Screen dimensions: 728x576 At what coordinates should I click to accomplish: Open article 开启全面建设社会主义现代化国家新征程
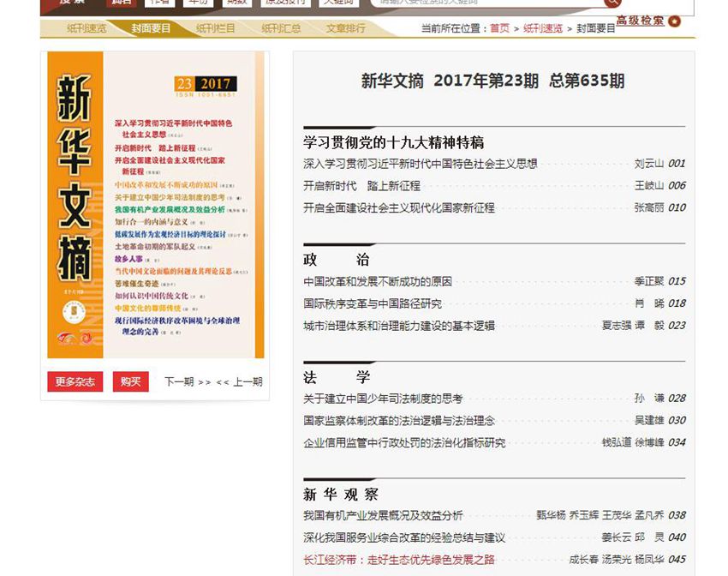[399, 207]
